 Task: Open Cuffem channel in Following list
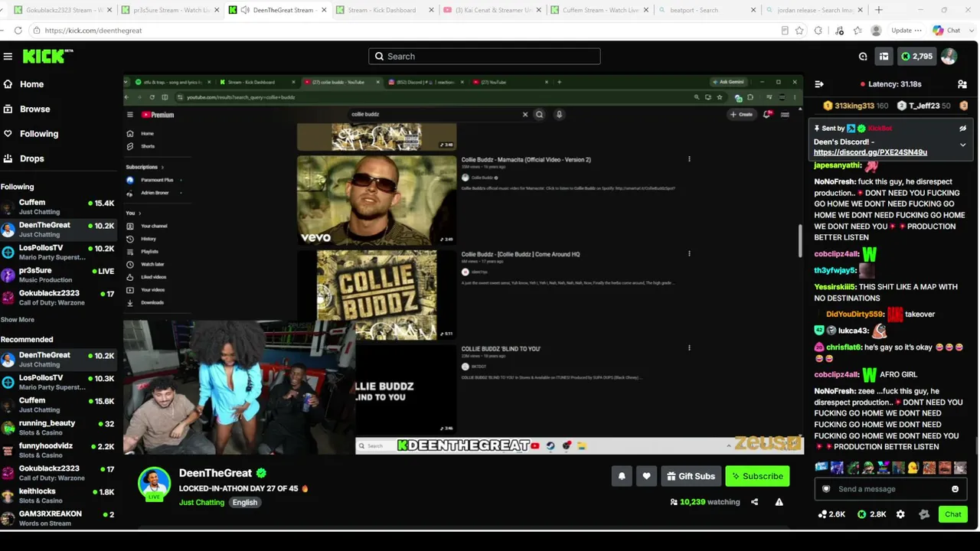pyautogui.click(x=57, y=207)
